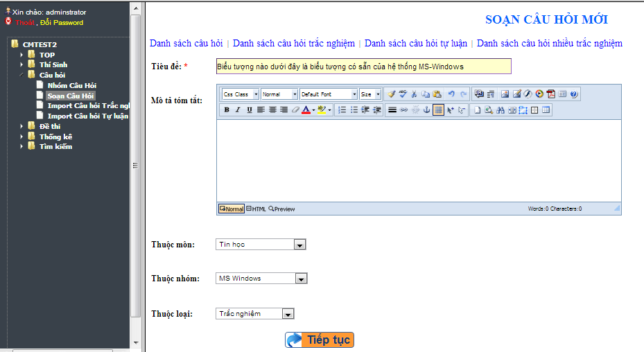Open Danh sách câu hỏi tự luận link

point(416,43)
